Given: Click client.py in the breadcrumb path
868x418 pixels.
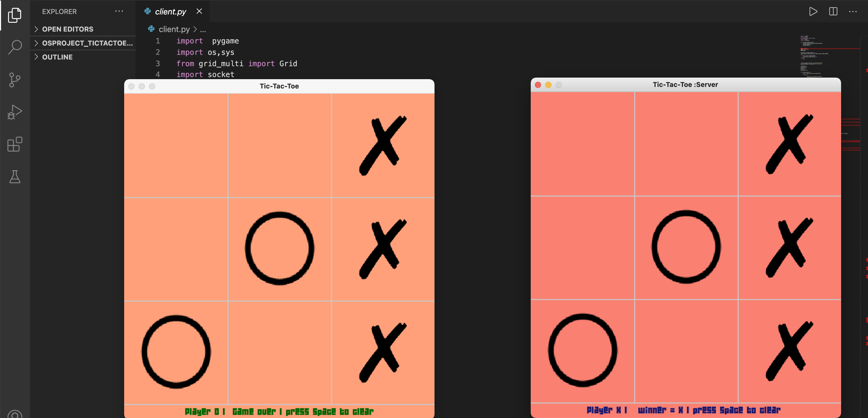Looking at the screenshot, I should click(x=174, y=29).
